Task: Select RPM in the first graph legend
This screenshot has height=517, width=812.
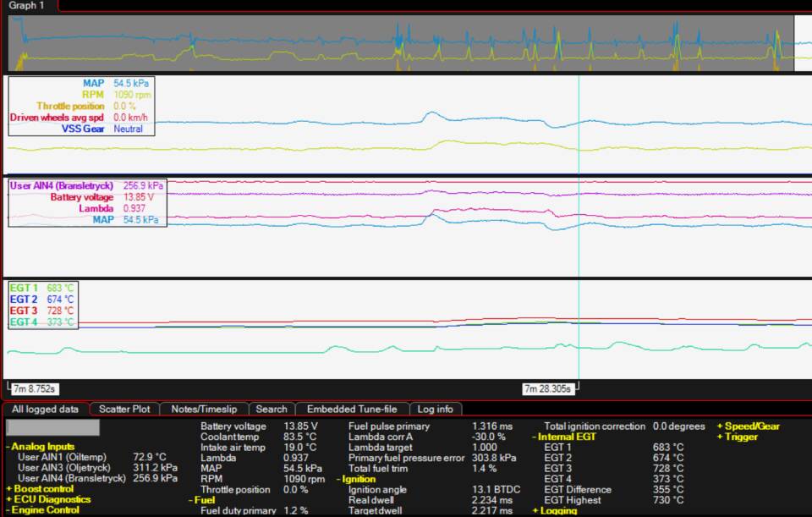Action: 94,95
